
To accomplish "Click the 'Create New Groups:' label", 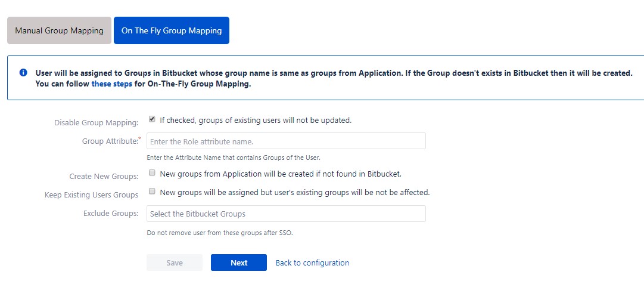I will point(104,176).
